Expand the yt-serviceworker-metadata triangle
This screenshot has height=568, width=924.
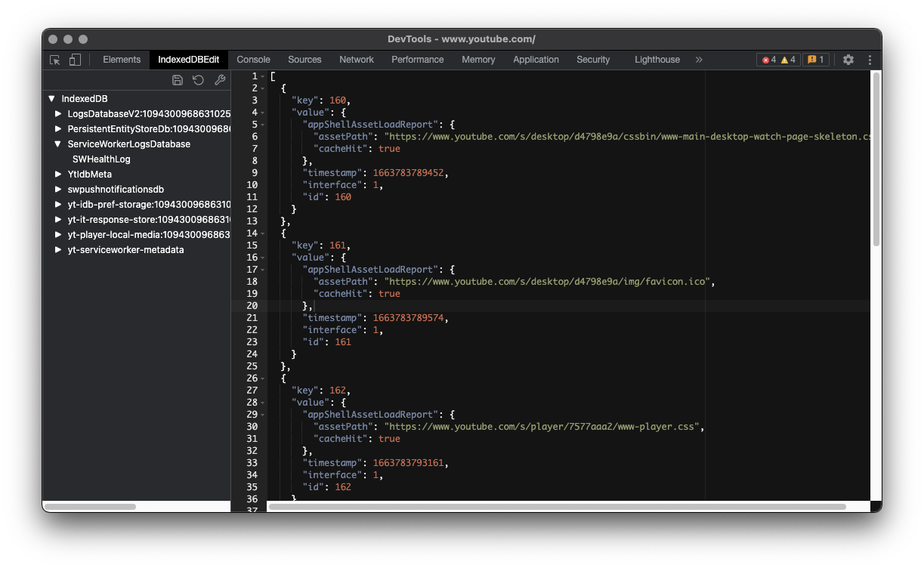tap(59, 250)
